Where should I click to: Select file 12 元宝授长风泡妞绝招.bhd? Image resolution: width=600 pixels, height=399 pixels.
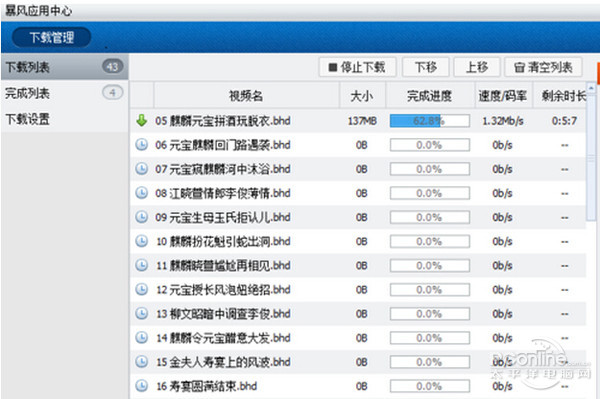click(x=223, y=290)
